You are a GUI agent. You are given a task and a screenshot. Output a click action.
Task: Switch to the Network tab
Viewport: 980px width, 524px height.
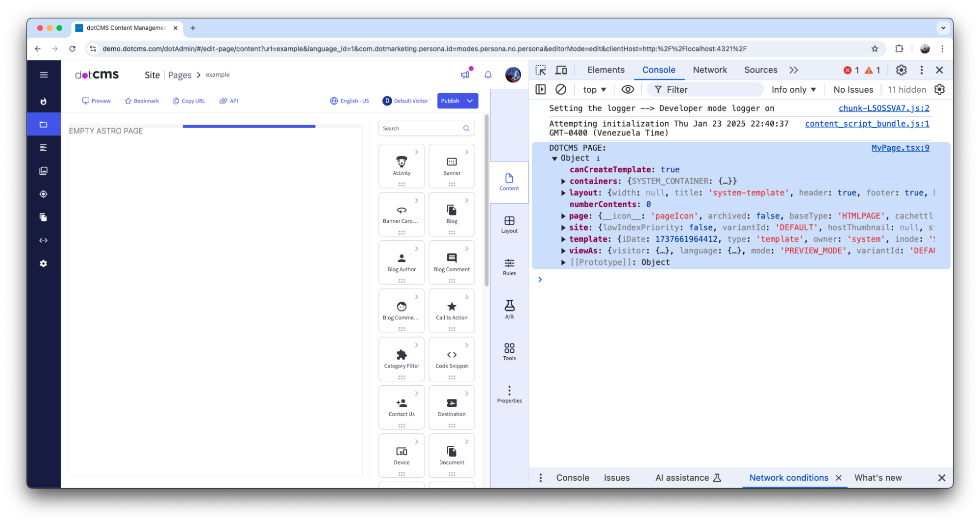click(x=709, y=70)
